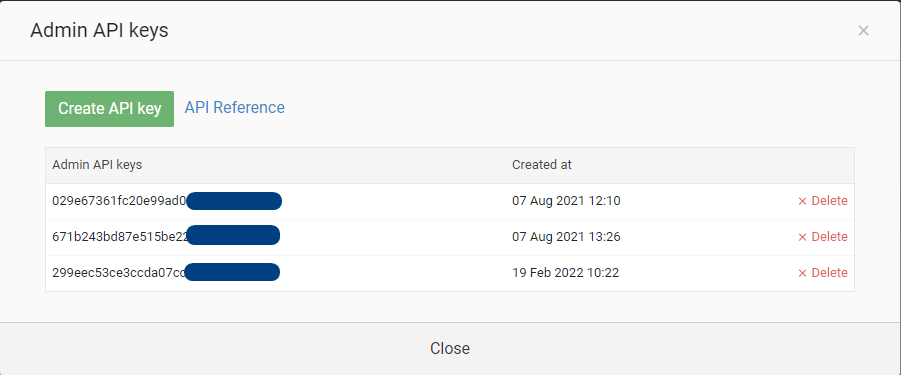Dismiss the dialog with the top-right X icon
This screenshot has width=901, height=375.
863,31
